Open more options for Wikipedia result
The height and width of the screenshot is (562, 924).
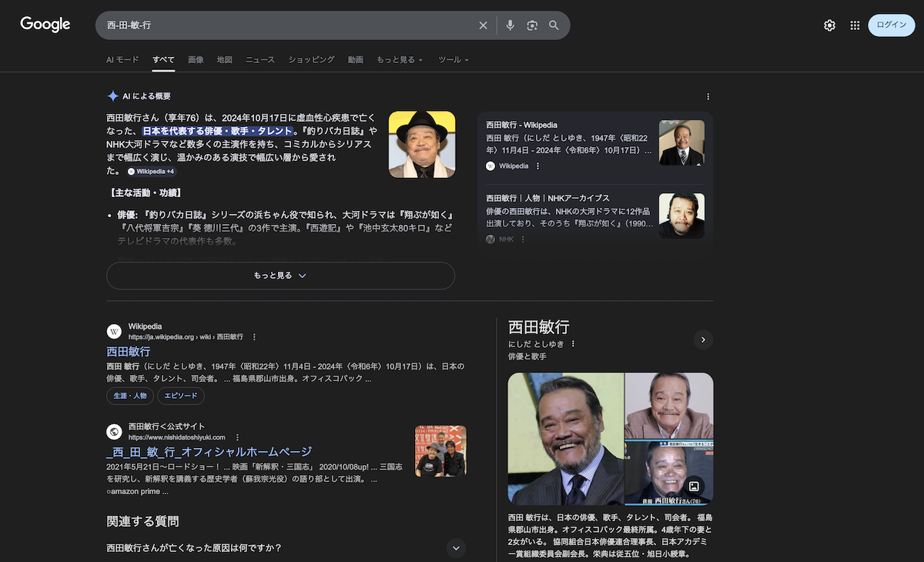click(254, 336)
